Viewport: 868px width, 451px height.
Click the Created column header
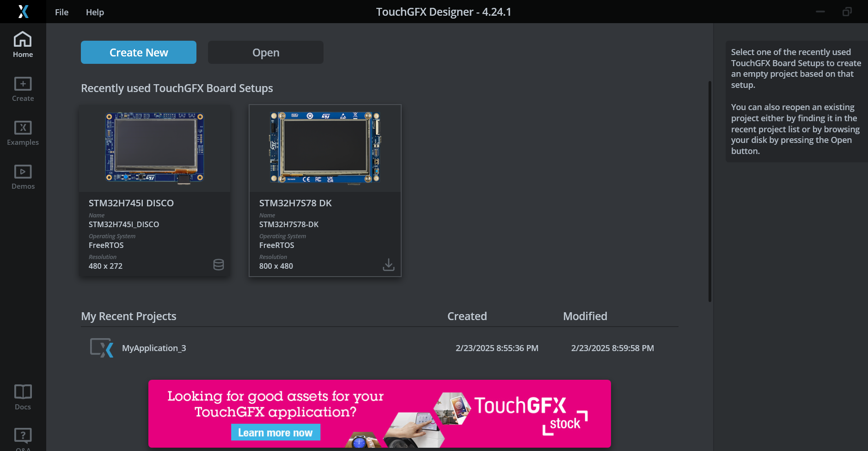pos(467,316)
